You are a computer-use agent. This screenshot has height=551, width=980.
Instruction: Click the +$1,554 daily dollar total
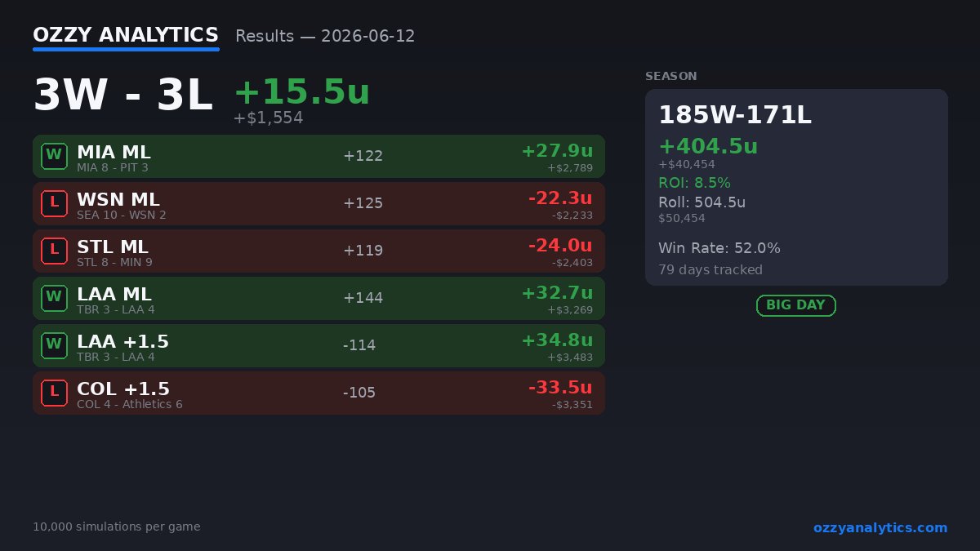click(x=268, y=118)
